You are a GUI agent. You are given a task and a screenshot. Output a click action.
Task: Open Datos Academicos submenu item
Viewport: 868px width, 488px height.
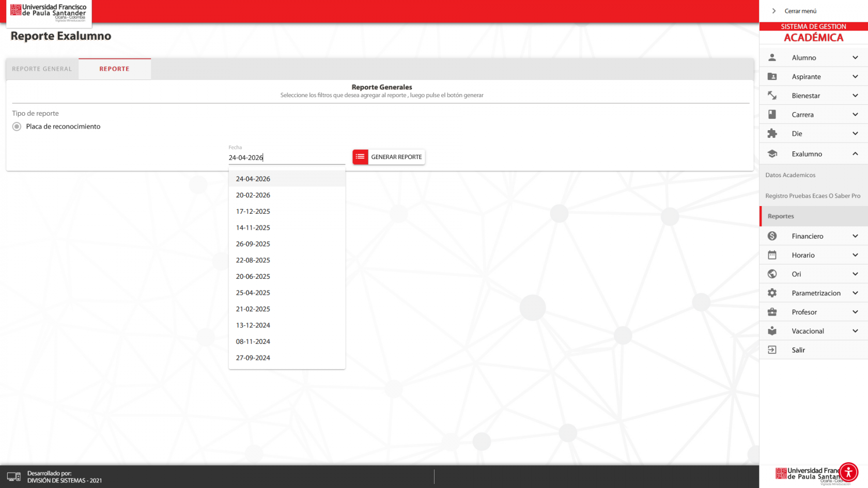(x=791, y=175)
